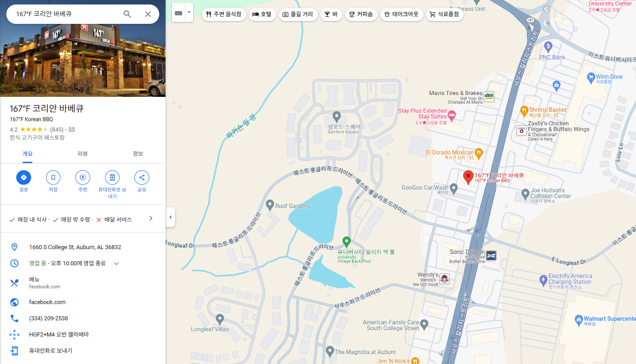
Task: Click the address 1660 S College St
Action: 75,247
